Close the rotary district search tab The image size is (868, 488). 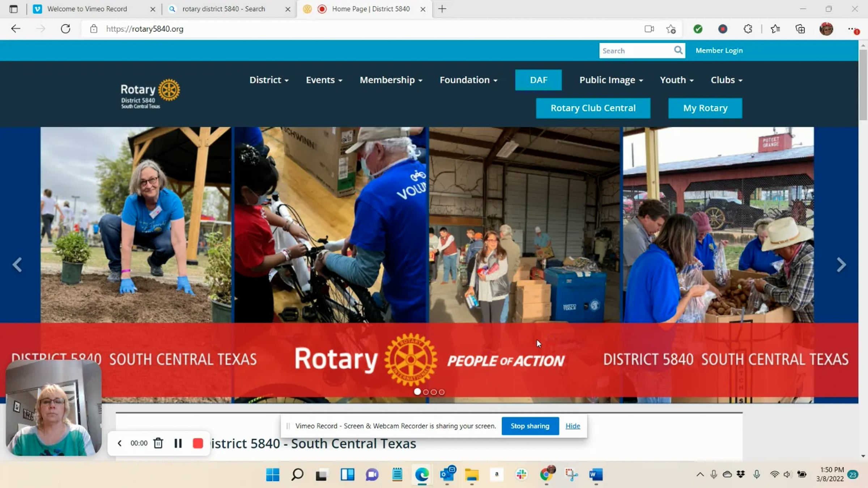click(x=288, y=9)
